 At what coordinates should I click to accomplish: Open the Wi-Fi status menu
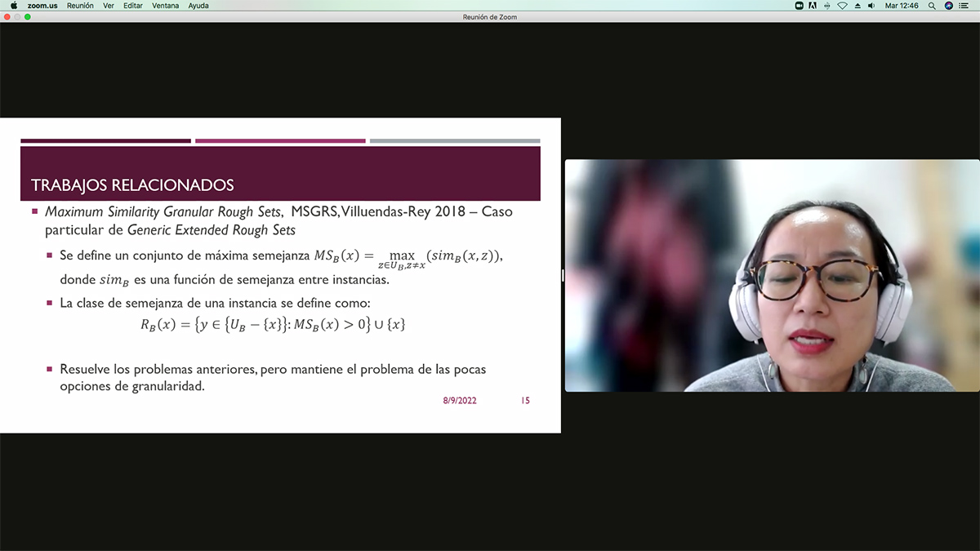(842, 5)
